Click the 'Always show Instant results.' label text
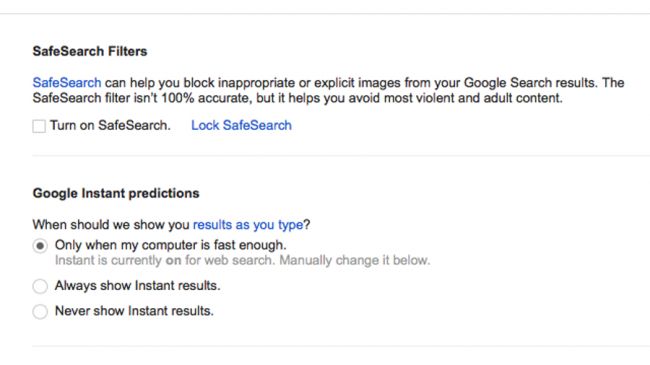 click(x=138, y=285)
